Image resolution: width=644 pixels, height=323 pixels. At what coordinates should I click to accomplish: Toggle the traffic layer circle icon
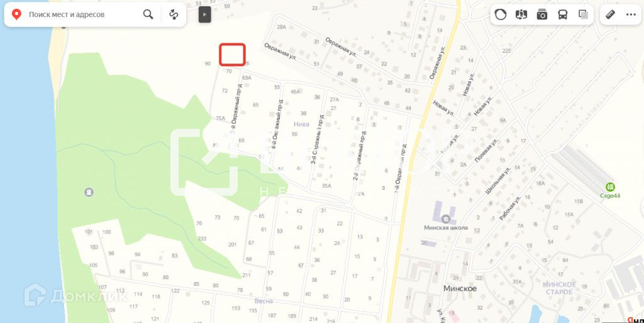click(x=500, y=15)
